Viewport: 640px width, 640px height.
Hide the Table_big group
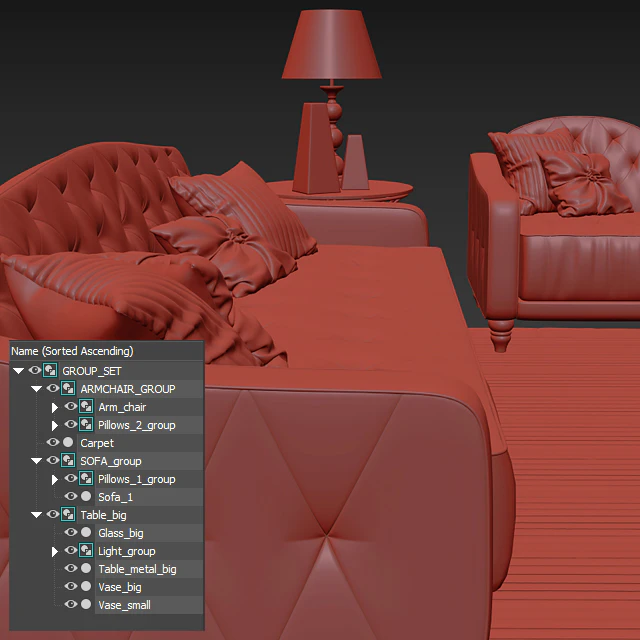[x=53, y=514]
